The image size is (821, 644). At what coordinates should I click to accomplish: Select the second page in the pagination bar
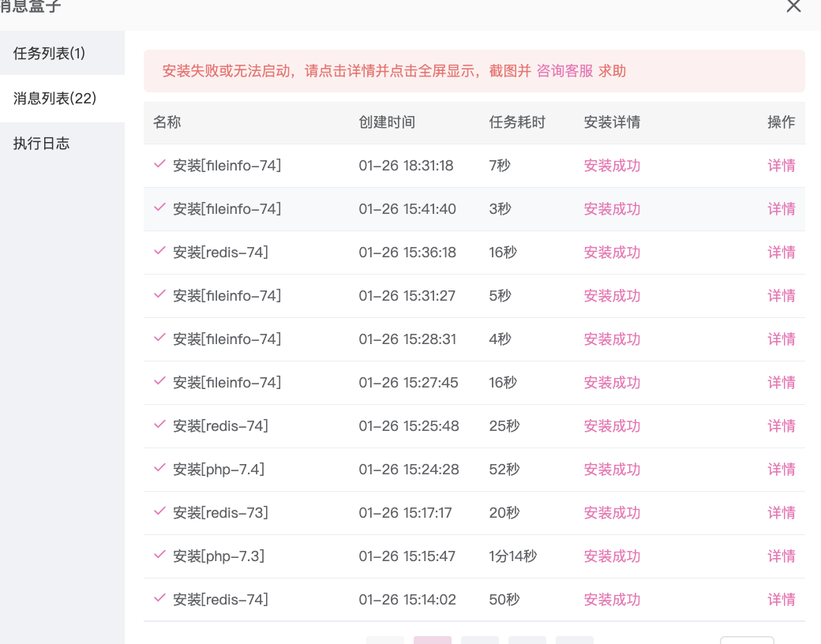tap(479, 641)
